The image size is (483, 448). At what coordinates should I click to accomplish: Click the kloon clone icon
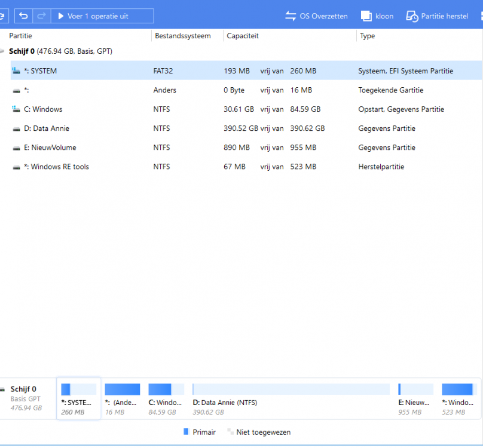pos(366,16)
